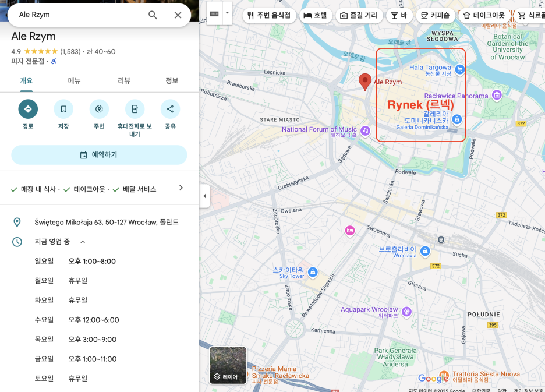Click the Sky Tower shopping marker
Image resolution: width=545 pixels, height=392 pixels.
tap(313, 272)
